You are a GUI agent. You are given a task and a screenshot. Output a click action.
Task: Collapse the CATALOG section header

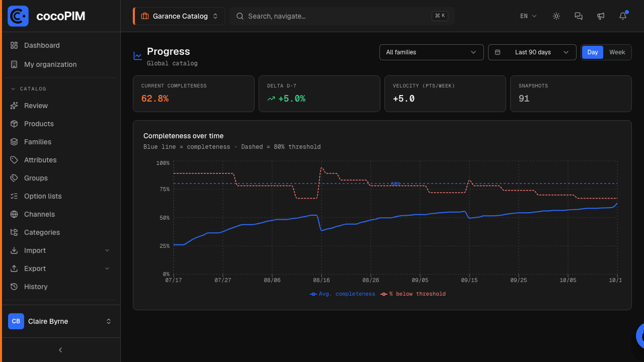pyautogui.click(x=29, y=88)
